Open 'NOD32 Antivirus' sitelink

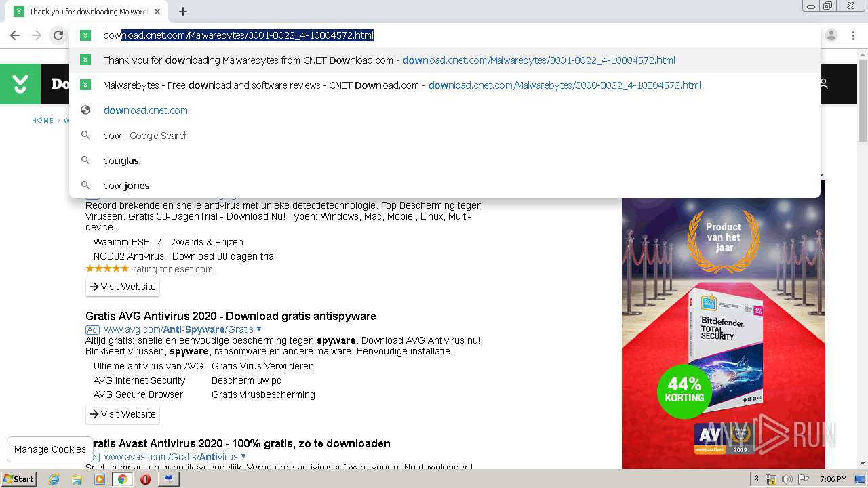129,256
